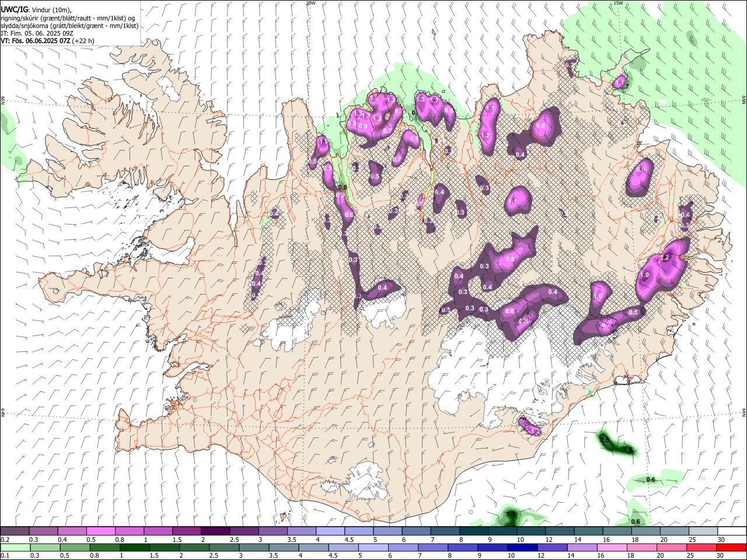This screenshot has height=560, width=747.
Task: Pick the upper legend white swatch at 30
Action: pos(732,531)
